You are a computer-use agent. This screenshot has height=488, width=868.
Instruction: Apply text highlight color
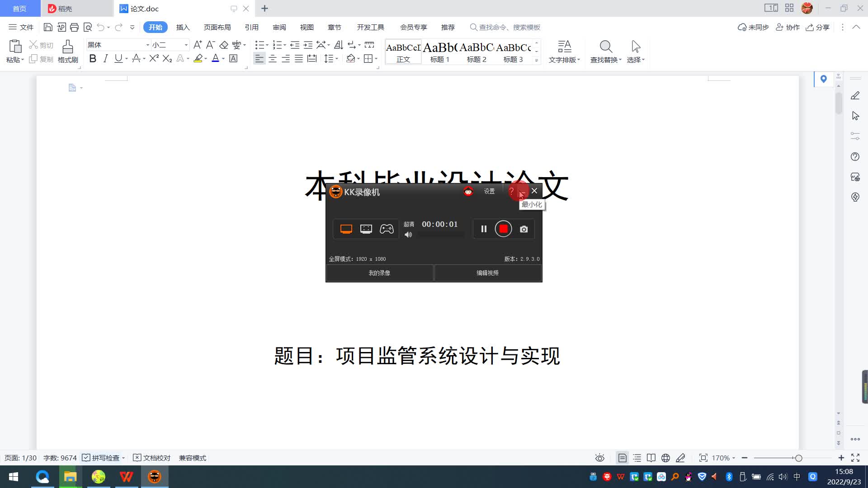click(198, 59)
